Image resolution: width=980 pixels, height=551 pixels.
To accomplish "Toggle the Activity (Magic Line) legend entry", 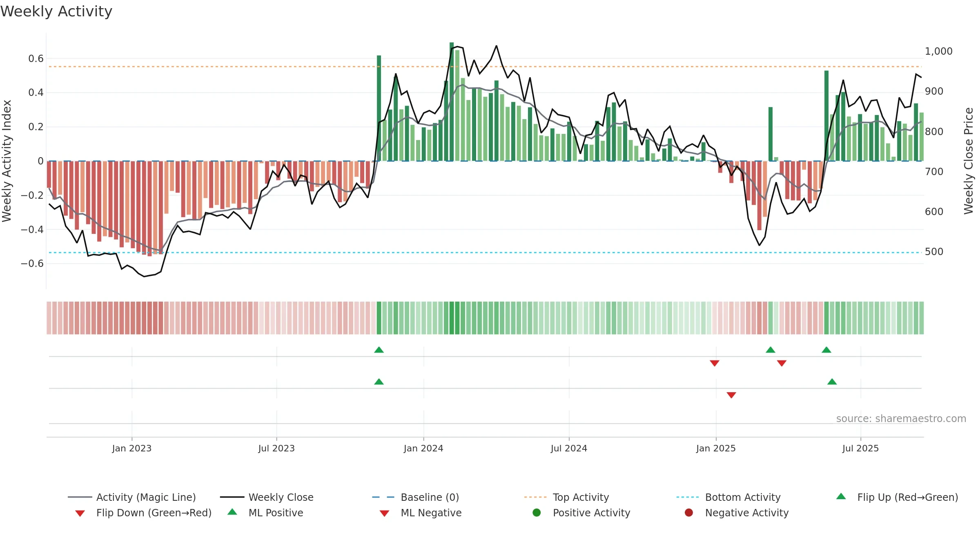I will pos(132,497).
